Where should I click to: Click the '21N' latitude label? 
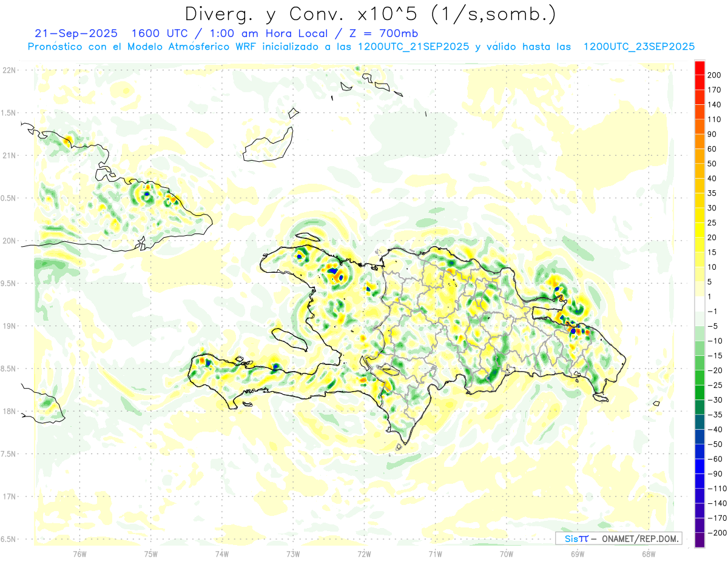pos(9,156)
